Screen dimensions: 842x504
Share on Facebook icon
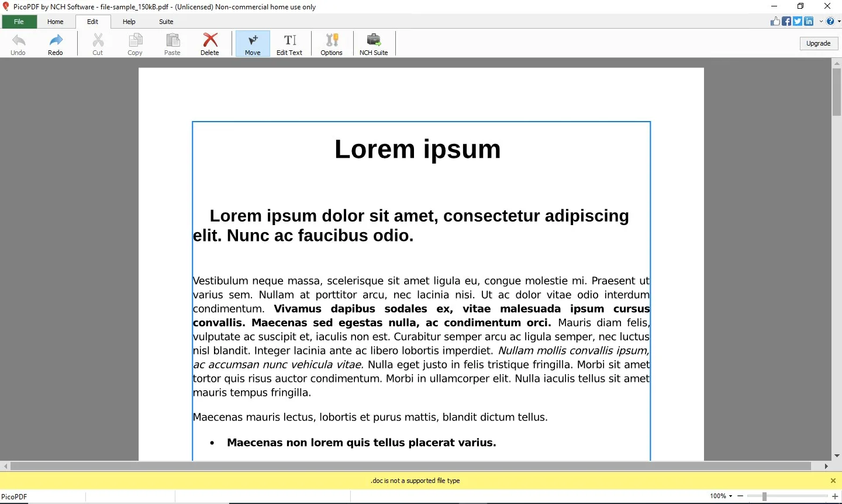(x=786, y=21)
